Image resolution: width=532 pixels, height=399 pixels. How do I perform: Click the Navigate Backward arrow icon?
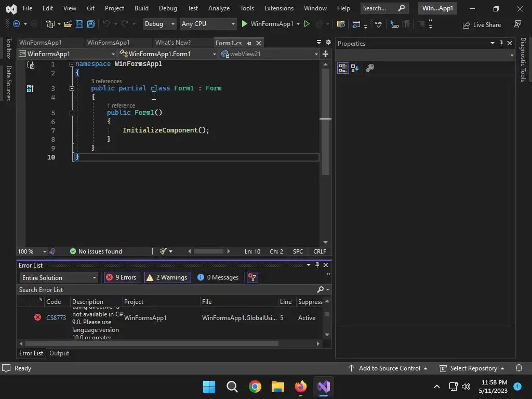pos(16,24)
